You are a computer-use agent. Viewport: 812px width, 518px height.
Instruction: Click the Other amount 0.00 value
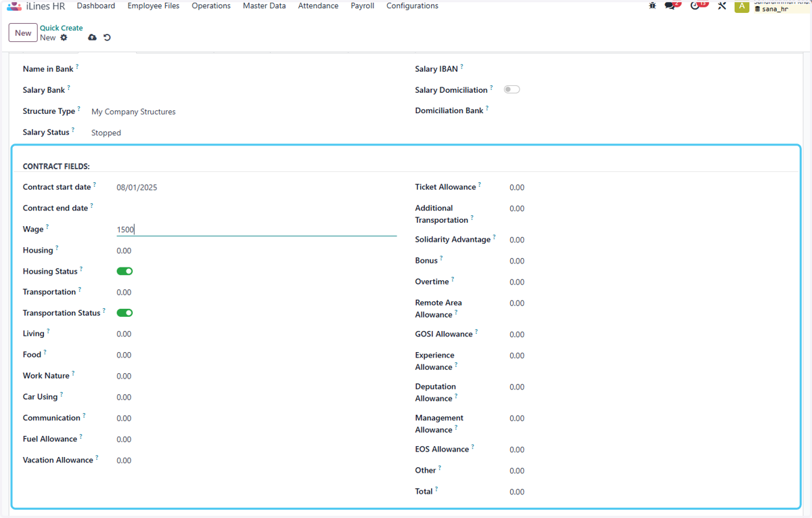tap(517, 471)
